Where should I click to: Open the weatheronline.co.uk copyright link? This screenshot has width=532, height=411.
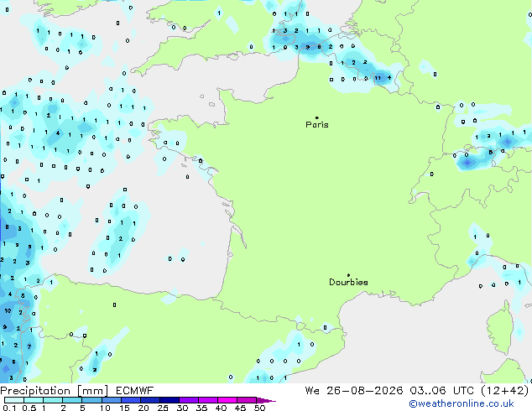[462, 403]
